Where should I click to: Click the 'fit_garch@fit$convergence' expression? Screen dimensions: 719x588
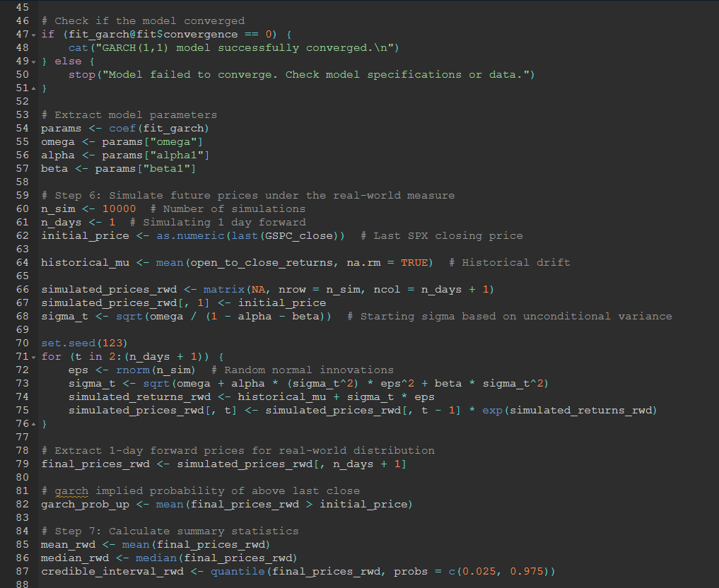click(153, 35)
